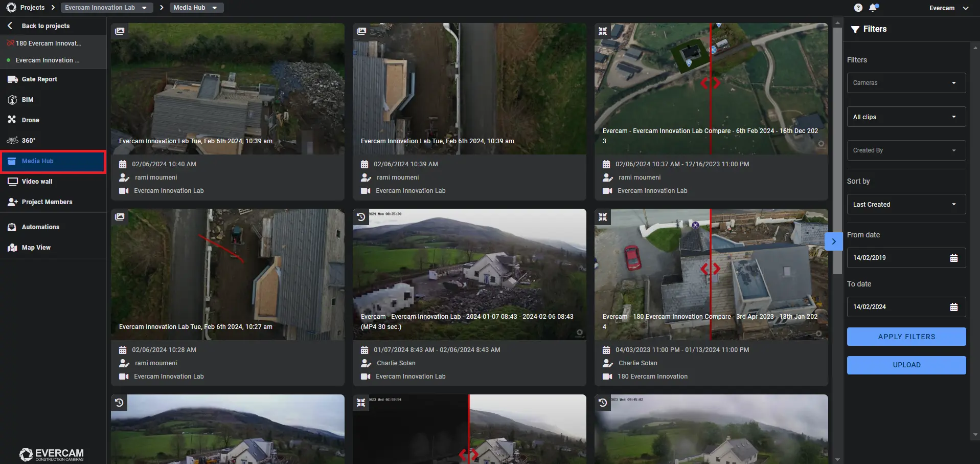Viewport: 980px width, 464px height.
Task: Open the Gate Report truck icon
Action: 12,79
